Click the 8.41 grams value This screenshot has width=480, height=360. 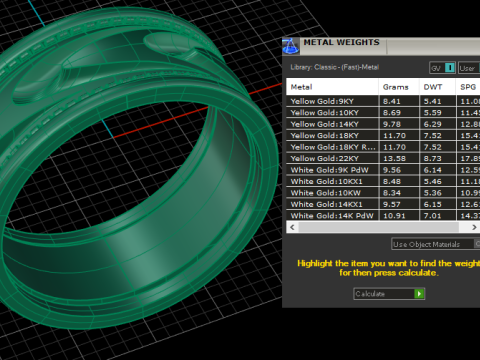(x=391, y=101)
